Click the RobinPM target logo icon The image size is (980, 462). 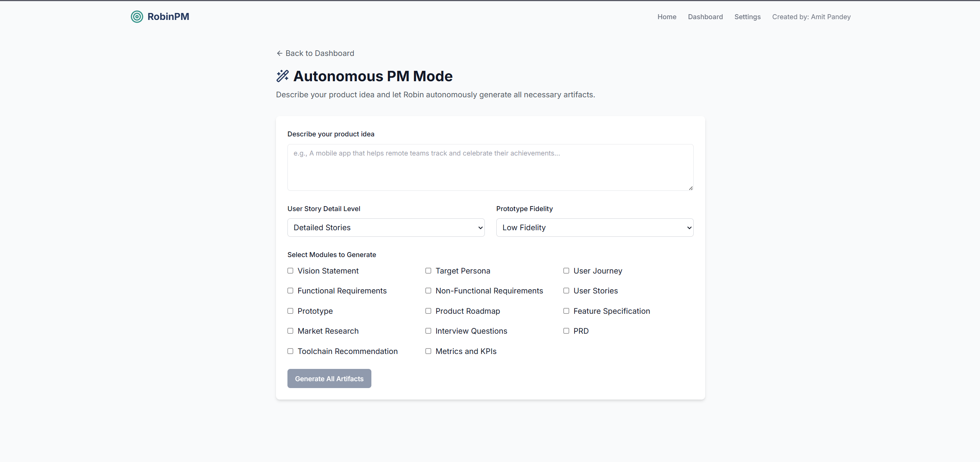(x=137, y=16)
